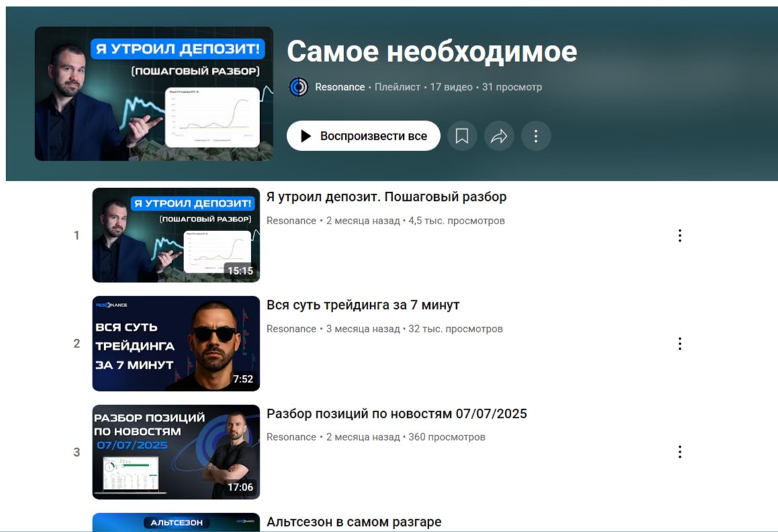Open options menu for first video
Viewport: 778px width, 532px height.
coord(679,235)
